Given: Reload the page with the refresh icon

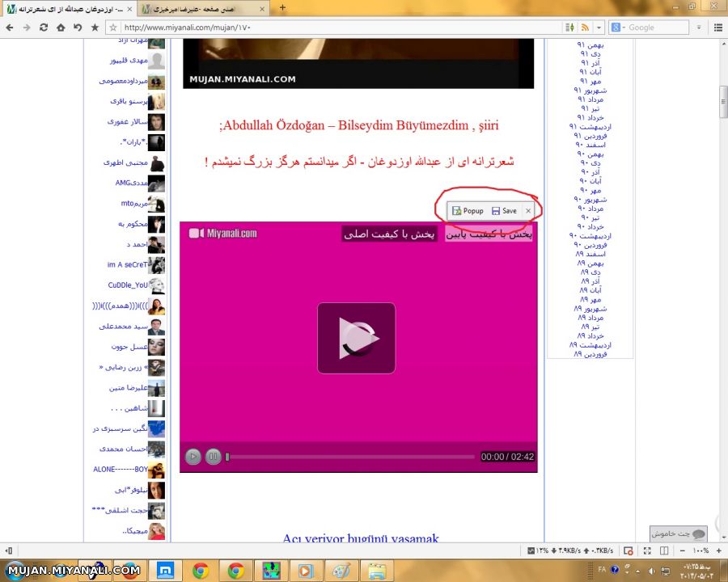Looking at the screenshot, I should 44,27.
